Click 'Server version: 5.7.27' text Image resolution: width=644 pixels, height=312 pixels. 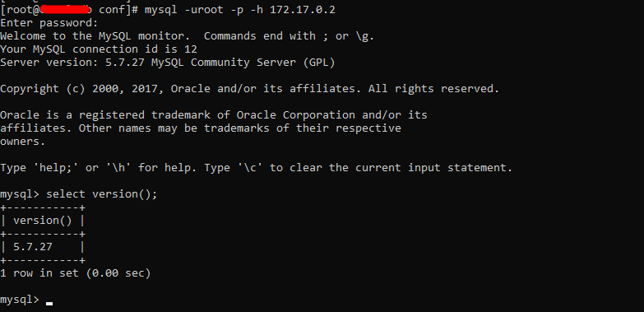point(72,63)
